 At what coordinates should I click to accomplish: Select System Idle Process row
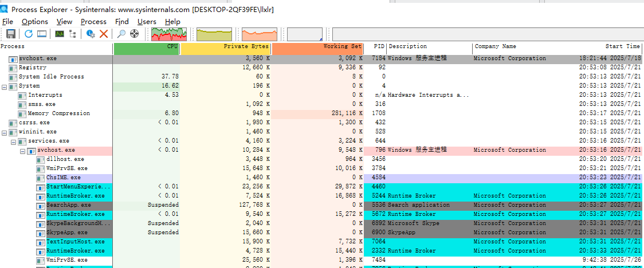(x=322, y=77)
